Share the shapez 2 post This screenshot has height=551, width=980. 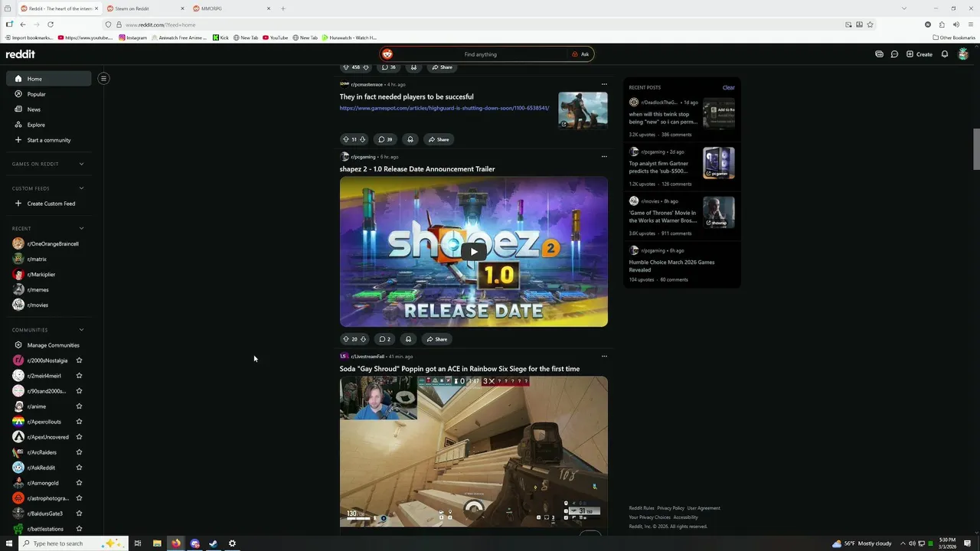pyautogui.click(x=436, y=339)
